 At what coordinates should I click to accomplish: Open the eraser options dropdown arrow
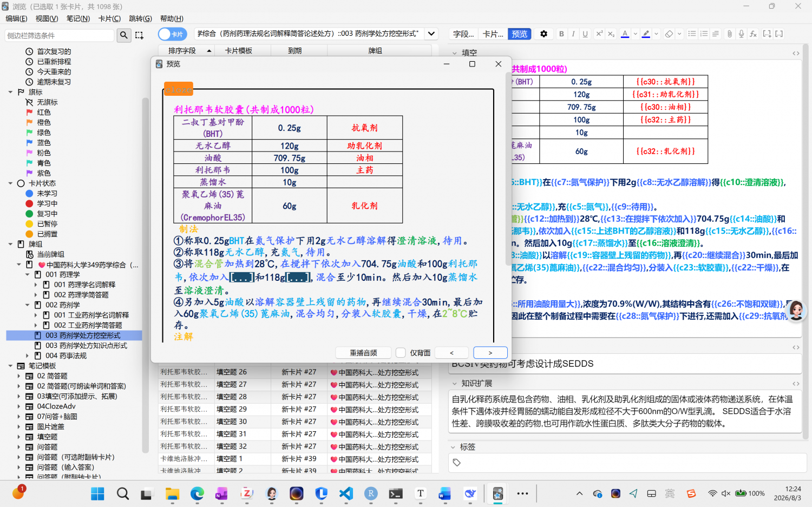point(679,34)
